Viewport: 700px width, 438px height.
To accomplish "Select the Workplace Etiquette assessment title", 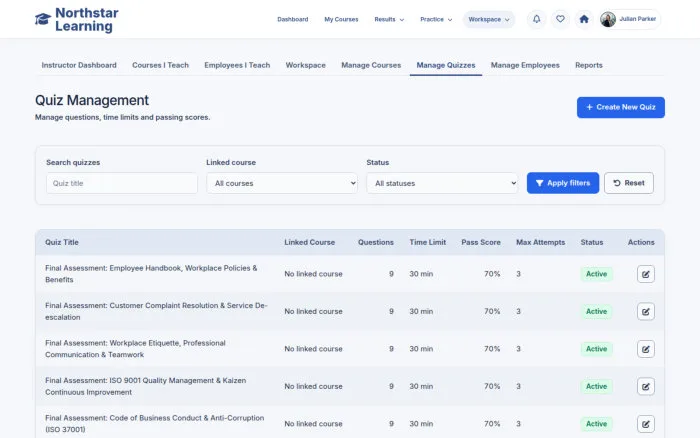I will pos(135,349).
